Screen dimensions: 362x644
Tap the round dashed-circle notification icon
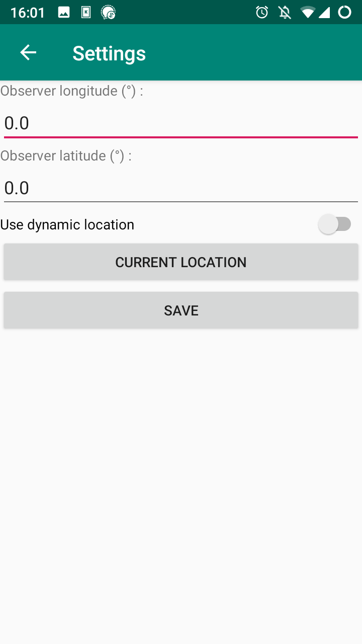click(108, 12)
